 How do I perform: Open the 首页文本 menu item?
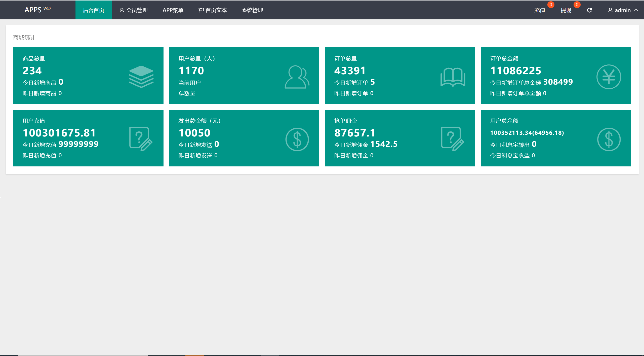tap(213, 10)
